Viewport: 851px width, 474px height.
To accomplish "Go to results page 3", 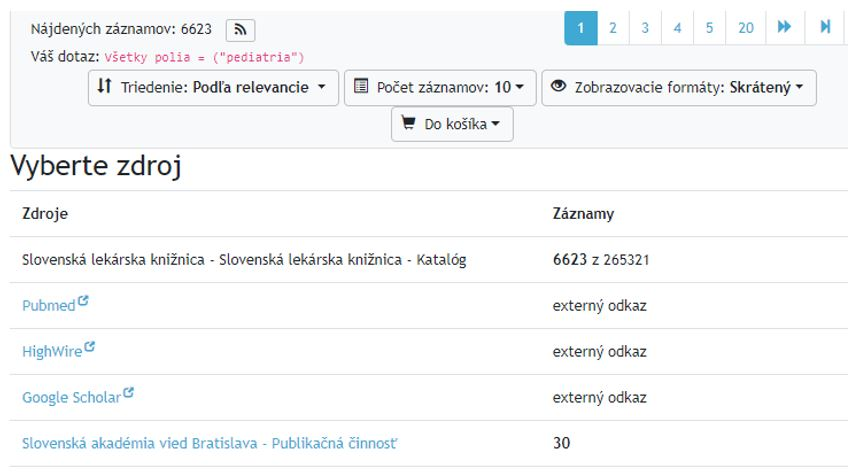I will [x=645, y=28].
